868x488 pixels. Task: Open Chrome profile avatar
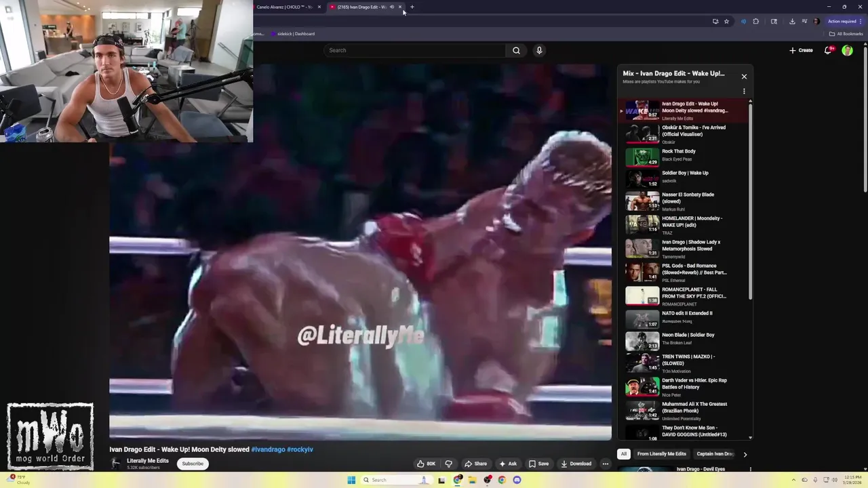point(816,21)
